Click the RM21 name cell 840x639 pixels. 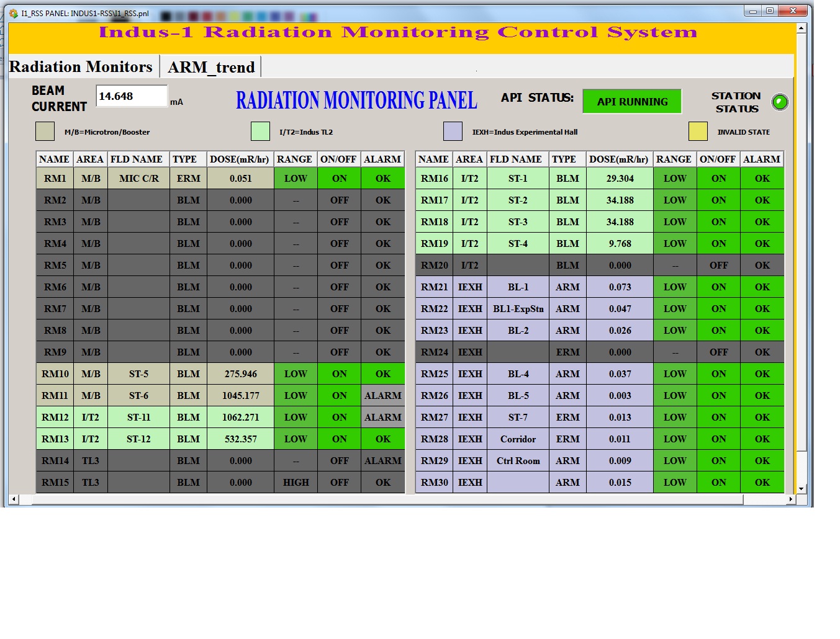[x=434, y=287]
